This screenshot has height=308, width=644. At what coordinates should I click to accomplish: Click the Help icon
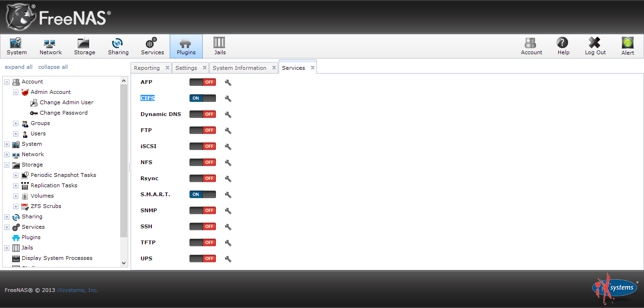point(563,46)
